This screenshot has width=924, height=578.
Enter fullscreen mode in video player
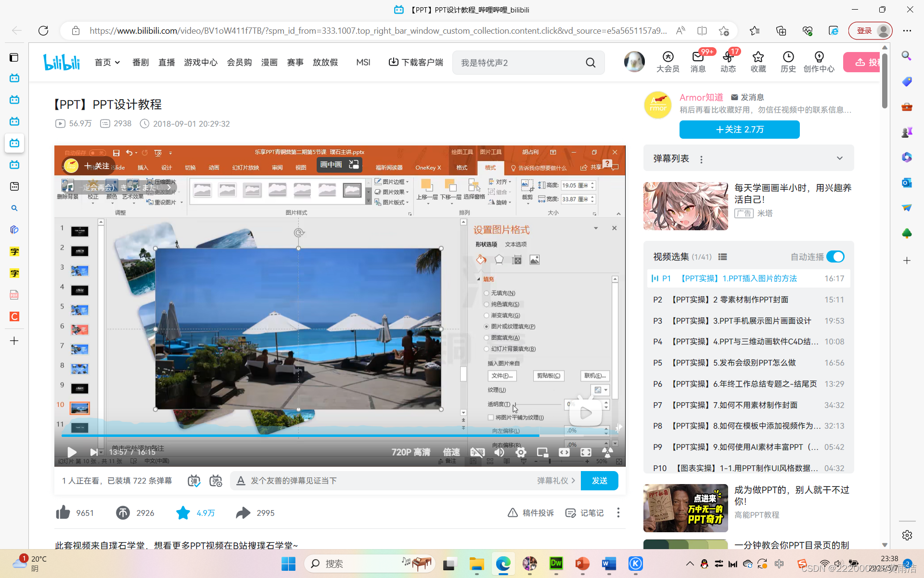tap(586, 452)
